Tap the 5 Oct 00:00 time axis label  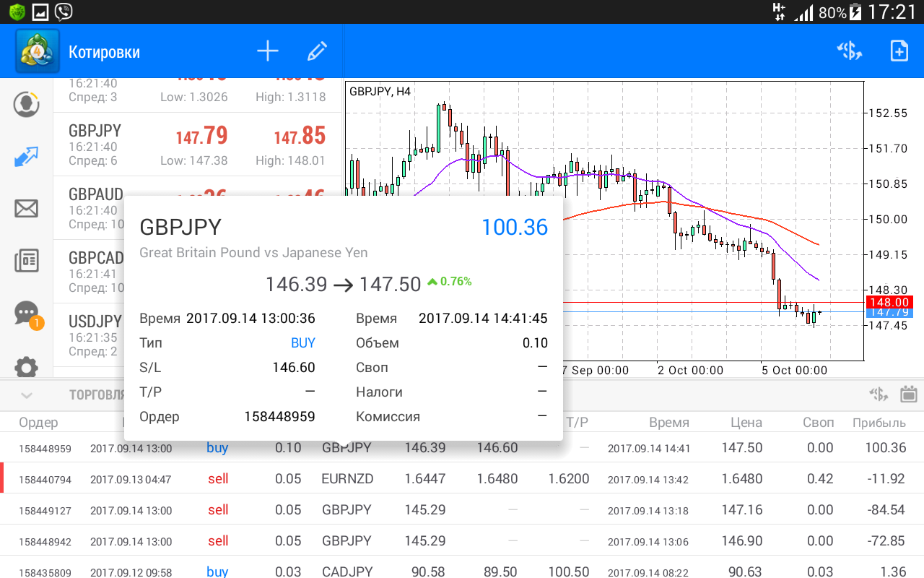tap(795, 370)
